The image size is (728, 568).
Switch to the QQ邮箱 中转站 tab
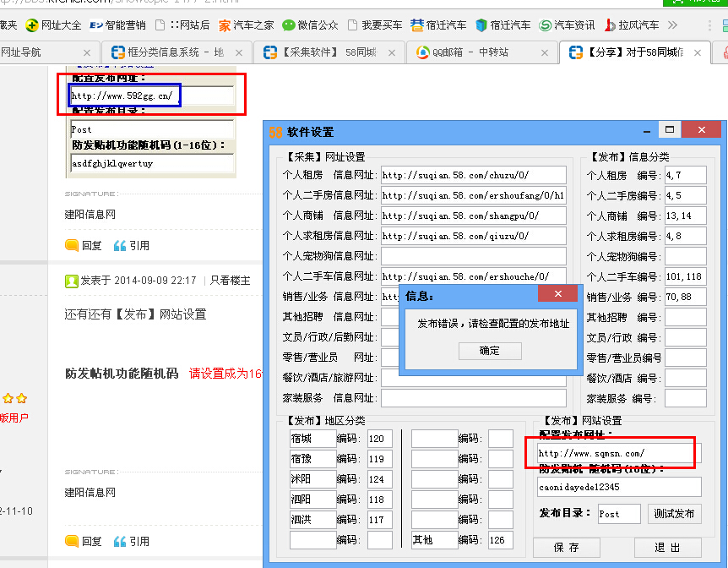click(x=473, y=52)
